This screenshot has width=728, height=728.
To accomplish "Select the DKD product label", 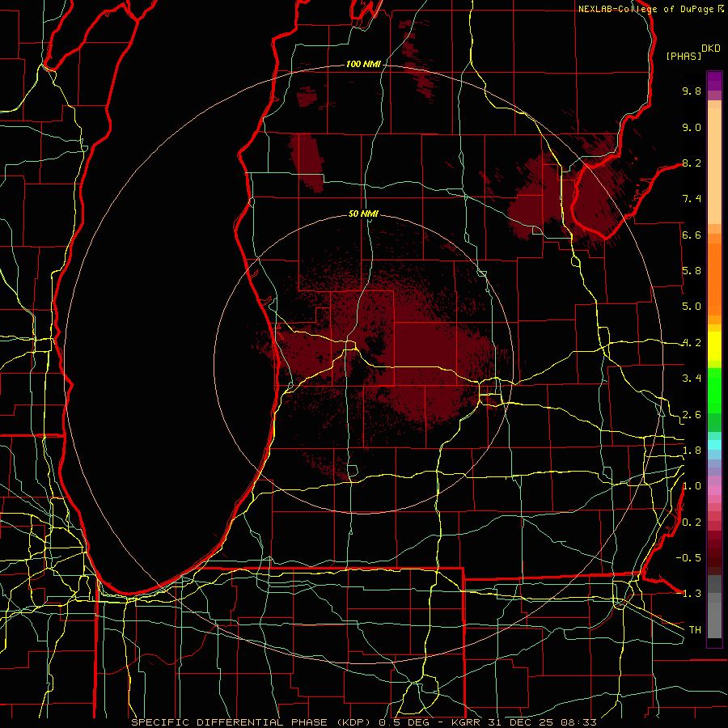I will pyautogui.click(x=710, y=49).
